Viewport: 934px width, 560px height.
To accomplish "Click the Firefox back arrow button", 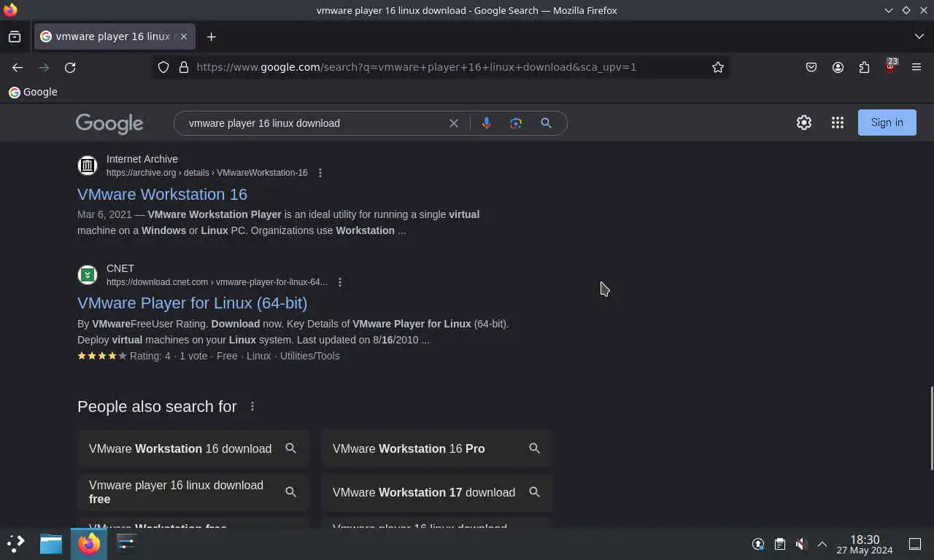I will pos(18,67).
